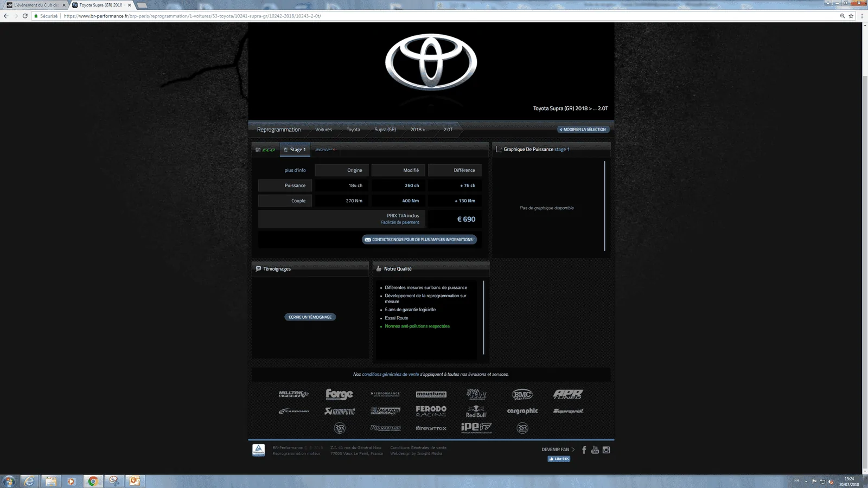Click the power graph panel scrollbar
Screen dimensions: 868x488
[x=604, y=206]
